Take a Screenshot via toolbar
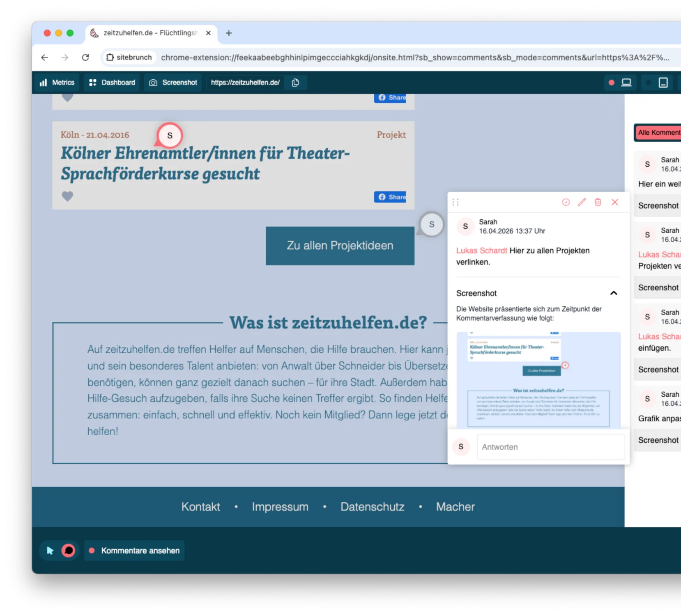Image resolution: width=681 pixels, height=616 pixels. (173, 83)
